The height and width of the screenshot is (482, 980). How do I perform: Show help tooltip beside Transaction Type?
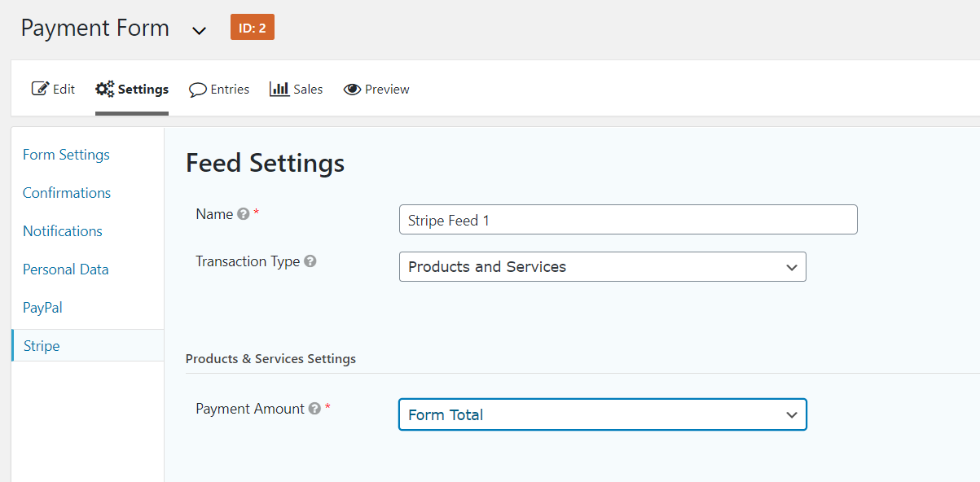pyautogui.click(x=310, y=261)
